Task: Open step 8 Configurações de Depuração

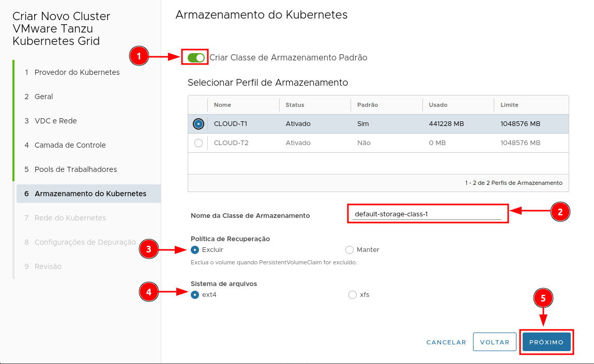Action: 80,242
